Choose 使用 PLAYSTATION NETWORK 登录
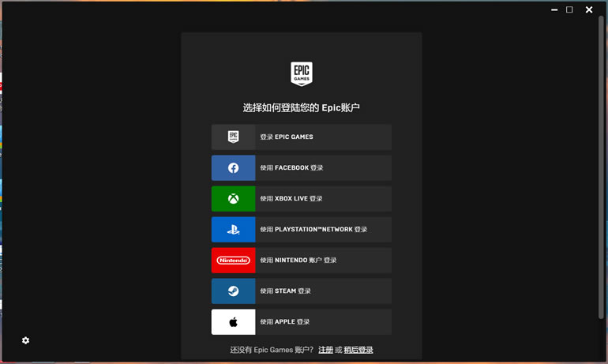This screenshot has height=364, width=608. [x=302, y=230]
